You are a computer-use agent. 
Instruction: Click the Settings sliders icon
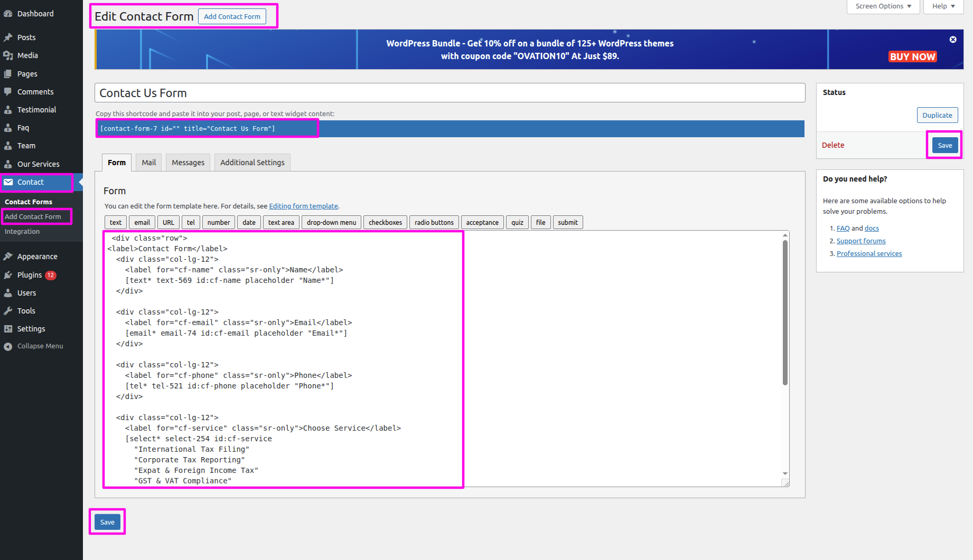point(8,329)
